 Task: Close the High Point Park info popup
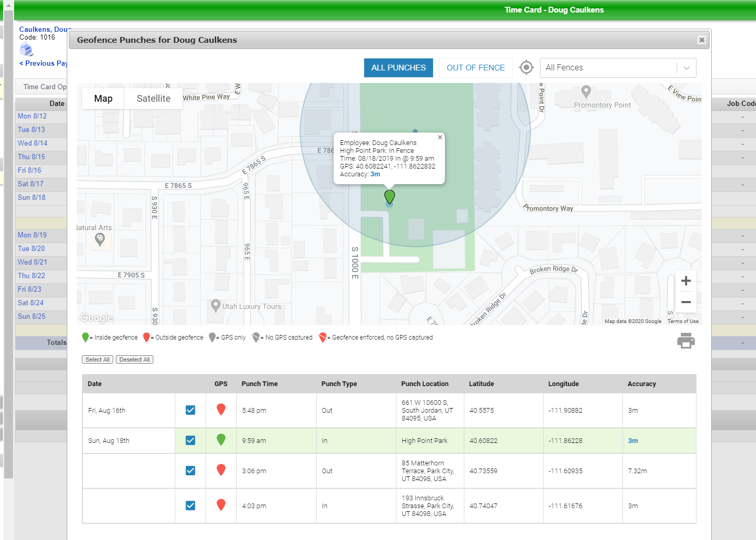pos(440,137)
